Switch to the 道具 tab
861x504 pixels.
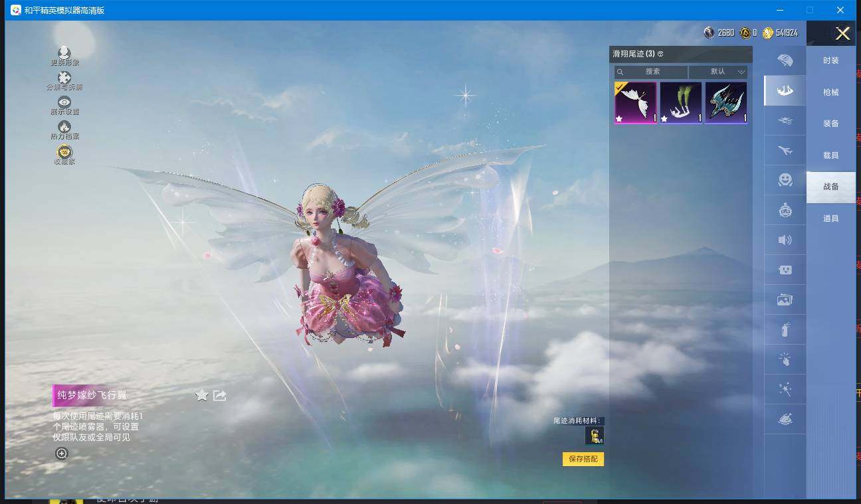coord(831,217)
